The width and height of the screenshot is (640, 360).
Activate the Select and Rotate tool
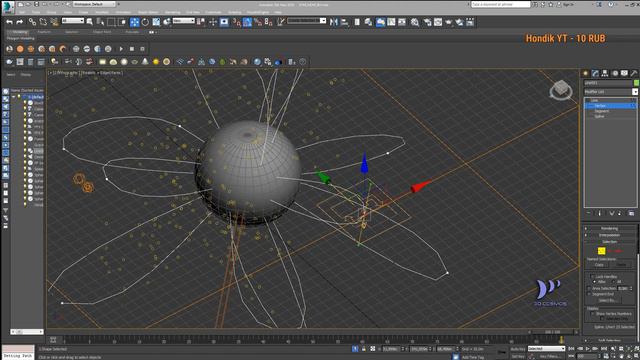point(145,22)
